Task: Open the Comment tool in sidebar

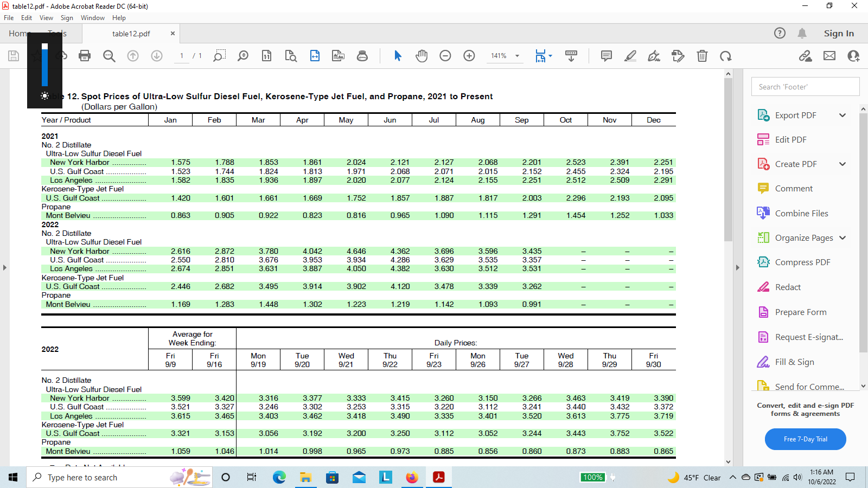Action: coord(785,188)
